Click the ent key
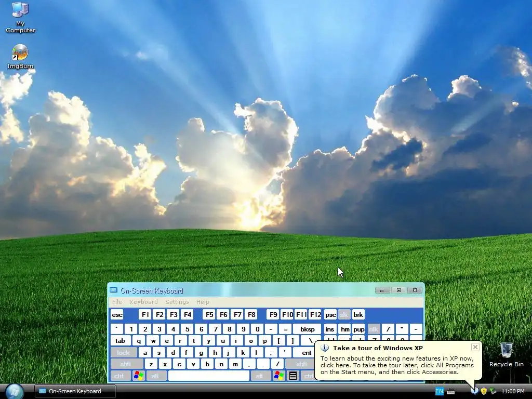Image resolution: width=532 pixels, height=399 pixels. [x=306, y=353]
